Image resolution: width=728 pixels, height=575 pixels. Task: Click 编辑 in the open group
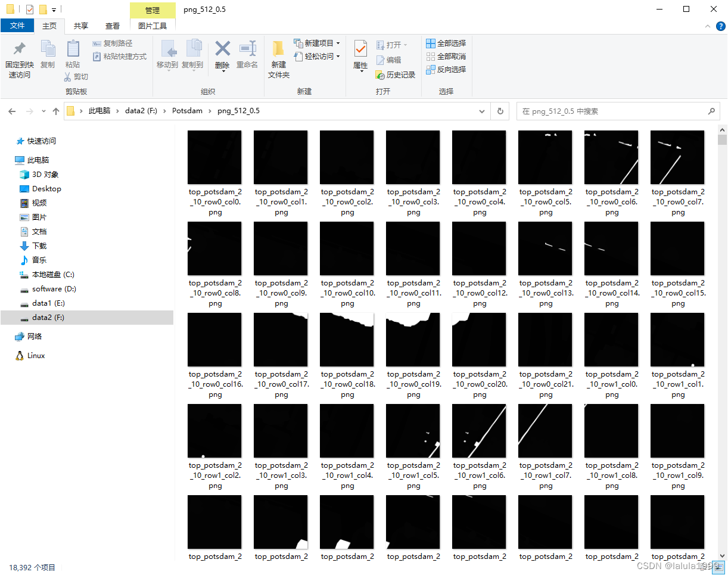388,60
